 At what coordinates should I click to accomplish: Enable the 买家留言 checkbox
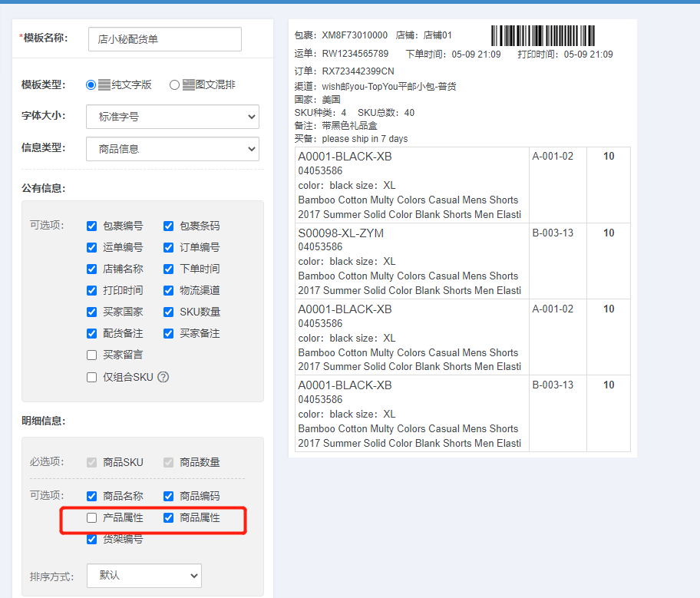pyautogui.click(x=91, y=355)
